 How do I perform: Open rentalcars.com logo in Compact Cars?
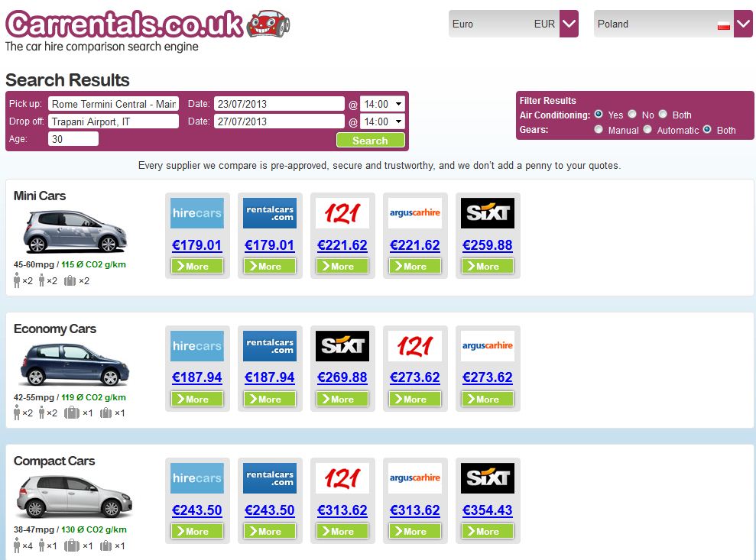(x=270, y=478)
